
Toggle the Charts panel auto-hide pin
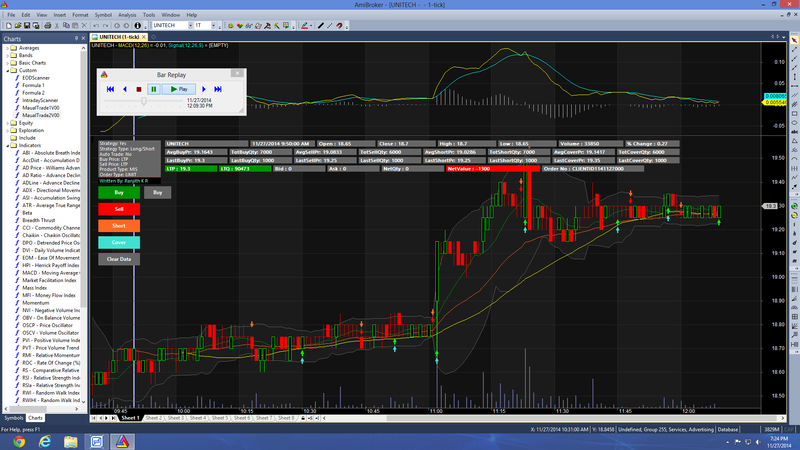coord(77,38)
